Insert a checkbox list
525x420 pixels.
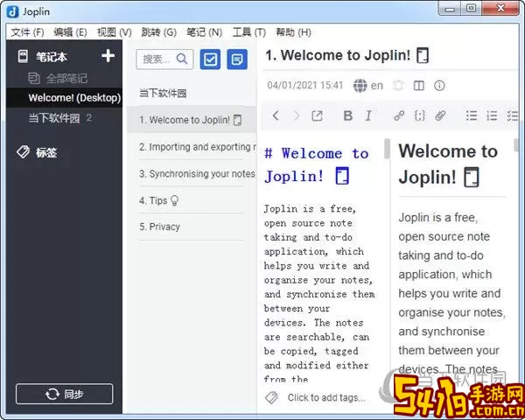tap(512, 115)
